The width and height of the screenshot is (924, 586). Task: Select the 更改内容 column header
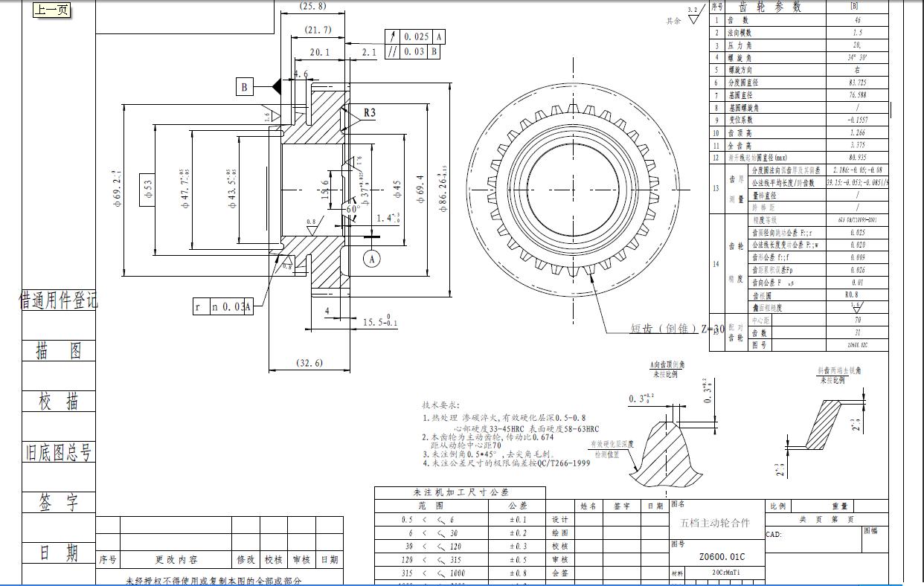point(176,559)
